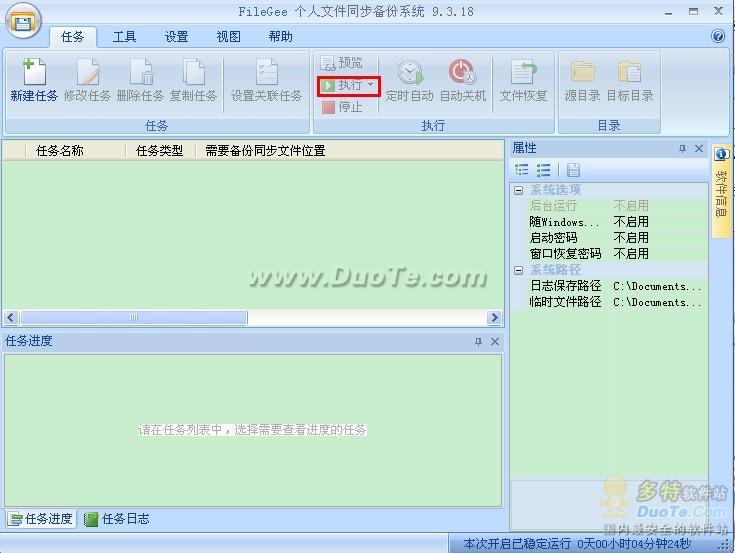735x553 pixels.
Task: Collapse the 系统路径 group
Action: pos(518,270)
